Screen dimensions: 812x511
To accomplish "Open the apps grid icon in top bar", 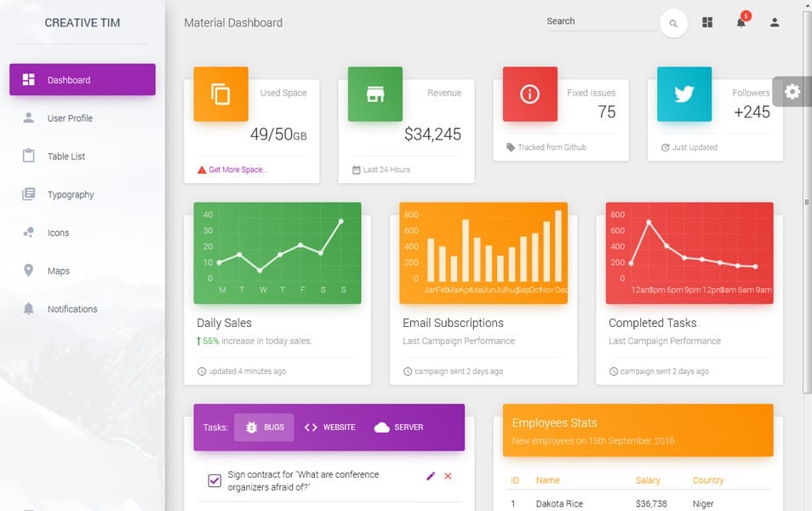I will coord(707,22).
